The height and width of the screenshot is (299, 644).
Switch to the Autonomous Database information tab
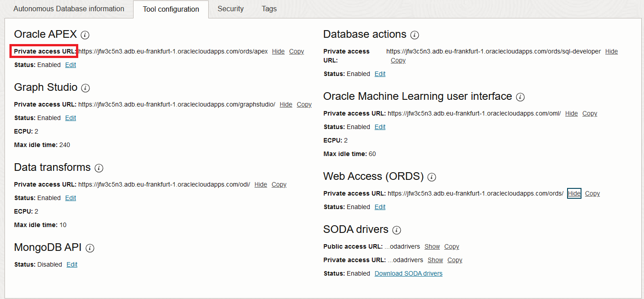[69, 9]
